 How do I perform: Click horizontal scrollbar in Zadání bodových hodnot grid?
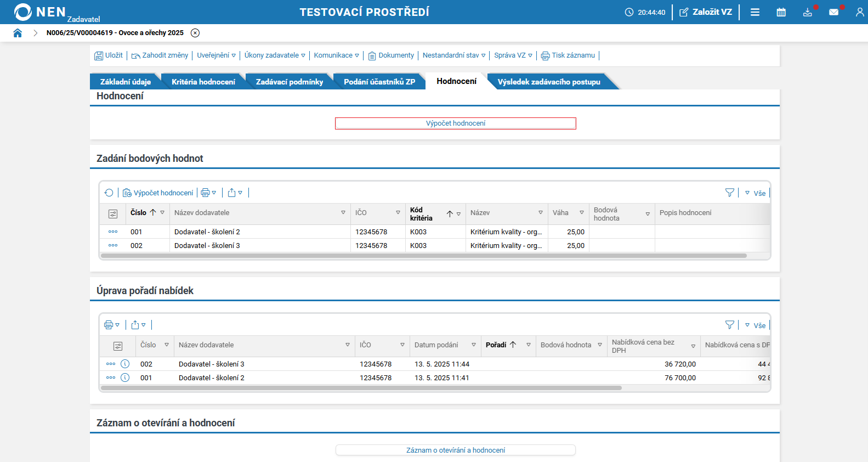pyautogui.click(x=423, y=256)
